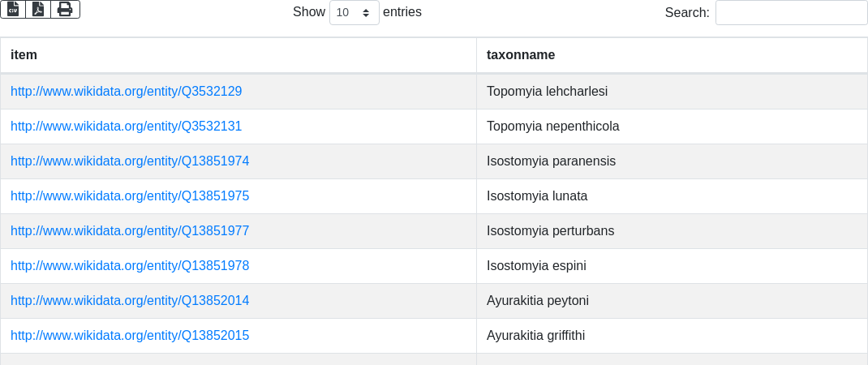868x365 pixels.
Task: Visit the Q13852015 entity link
Action: tap(130, 336)
